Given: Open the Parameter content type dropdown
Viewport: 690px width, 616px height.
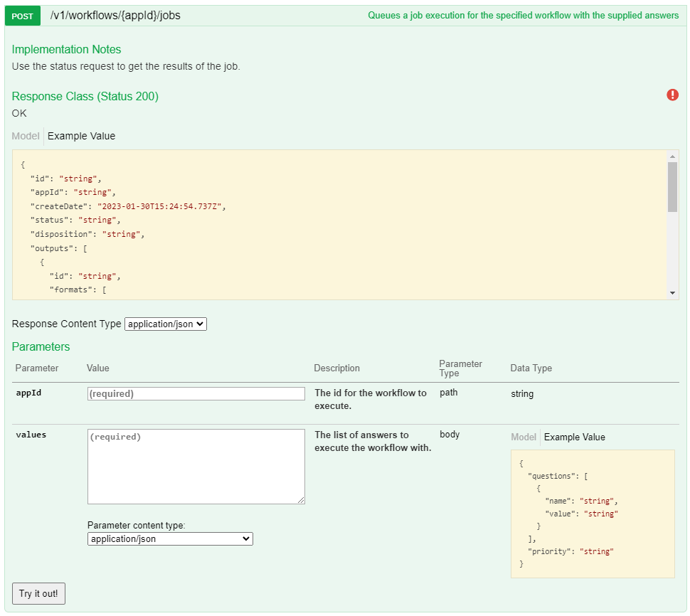Looking at the screenshot, I should click(x=169, y=538).
